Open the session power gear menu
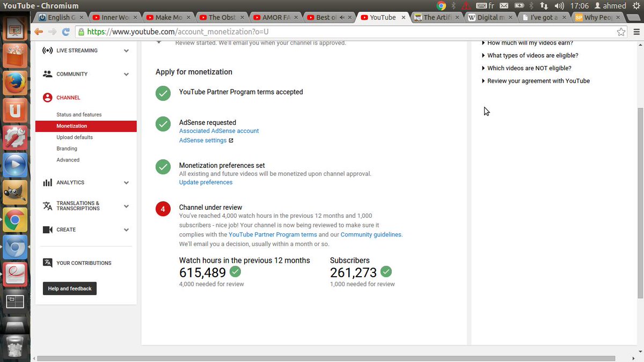644x362 pixels. [636, 6]
